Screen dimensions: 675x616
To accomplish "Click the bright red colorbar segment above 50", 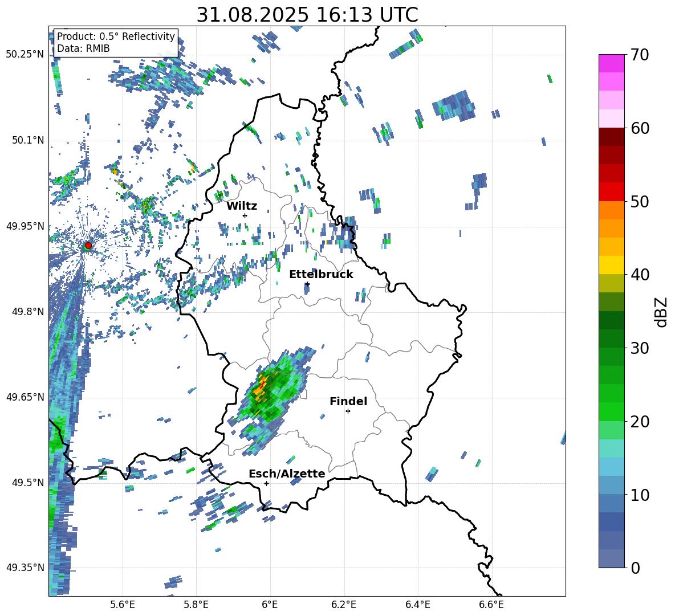I will pos(611,192).
